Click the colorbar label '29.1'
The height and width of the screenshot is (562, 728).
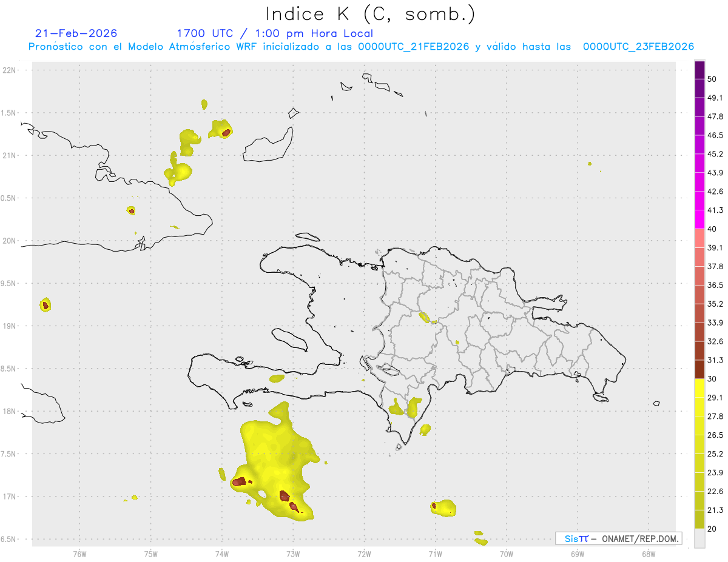[x=715, y=398]
